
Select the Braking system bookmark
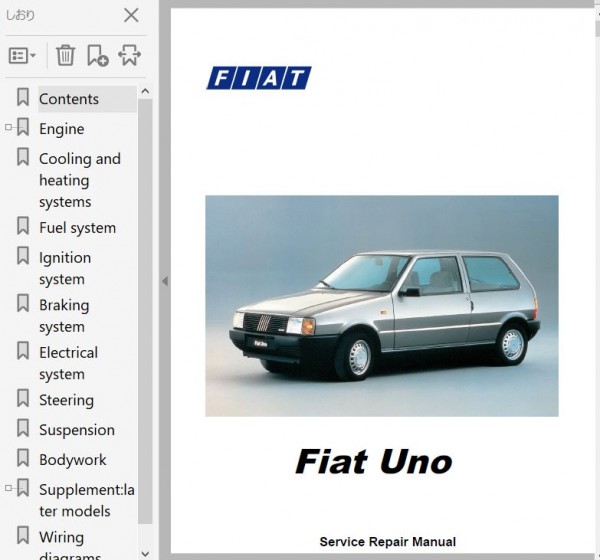point(64,316)
